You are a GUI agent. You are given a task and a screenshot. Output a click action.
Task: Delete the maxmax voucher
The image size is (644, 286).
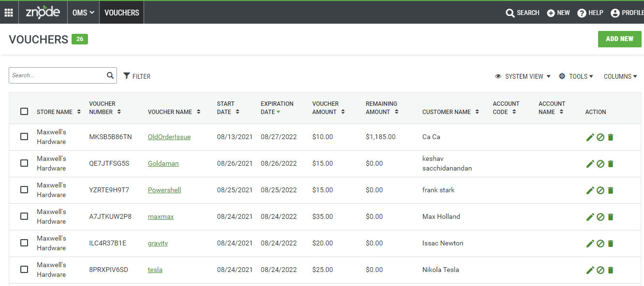click(x=610, y=217)
